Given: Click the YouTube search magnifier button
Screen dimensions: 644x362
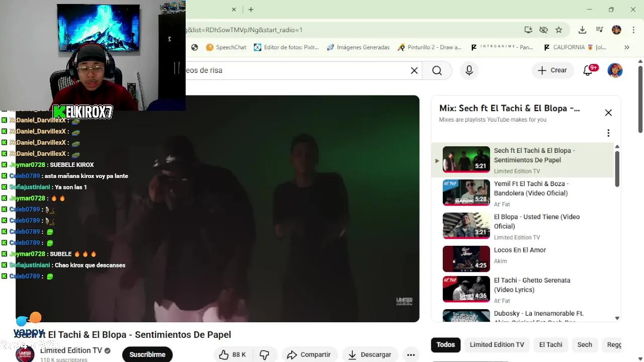Looking at the screenshot, I should click(x=437, y=70).
